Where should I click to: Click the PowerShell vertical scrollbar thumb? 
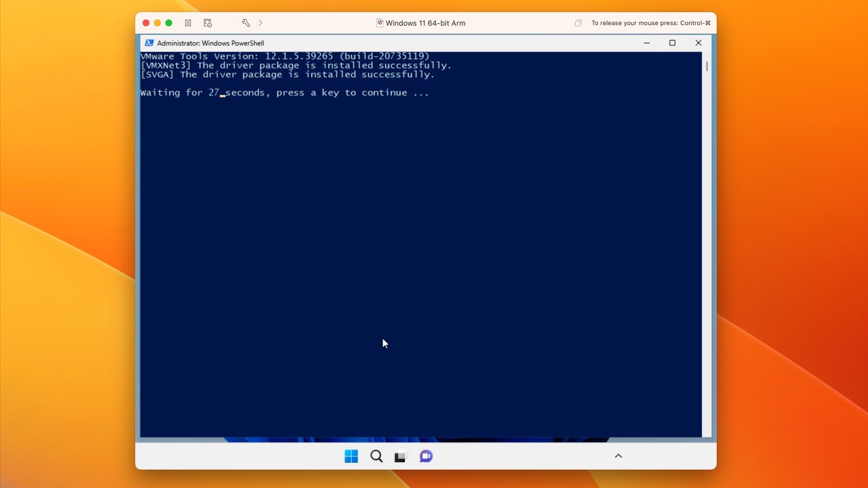click(x=707, y=66)
